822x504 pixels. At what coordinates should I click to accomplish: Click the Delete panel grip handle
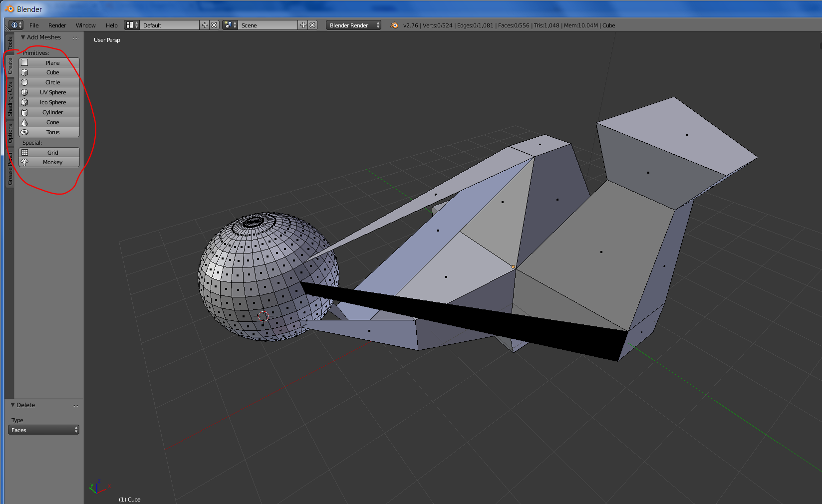click(76, 406)
